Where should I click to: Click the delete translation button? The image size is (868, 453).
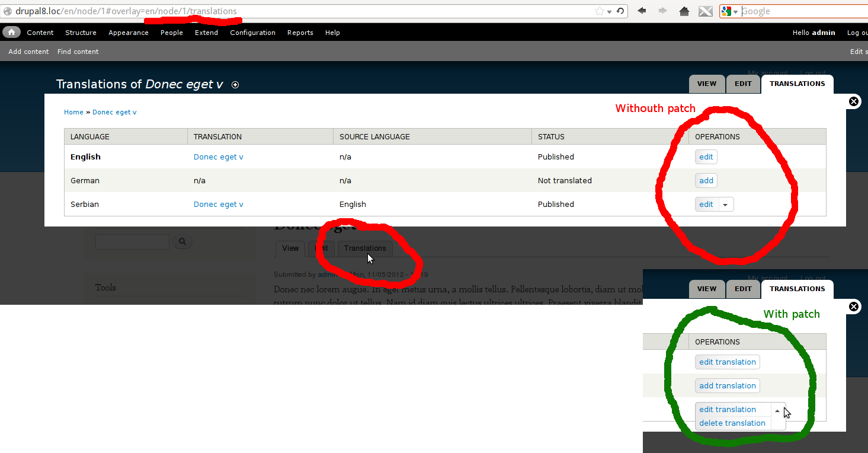coord(732,423)
